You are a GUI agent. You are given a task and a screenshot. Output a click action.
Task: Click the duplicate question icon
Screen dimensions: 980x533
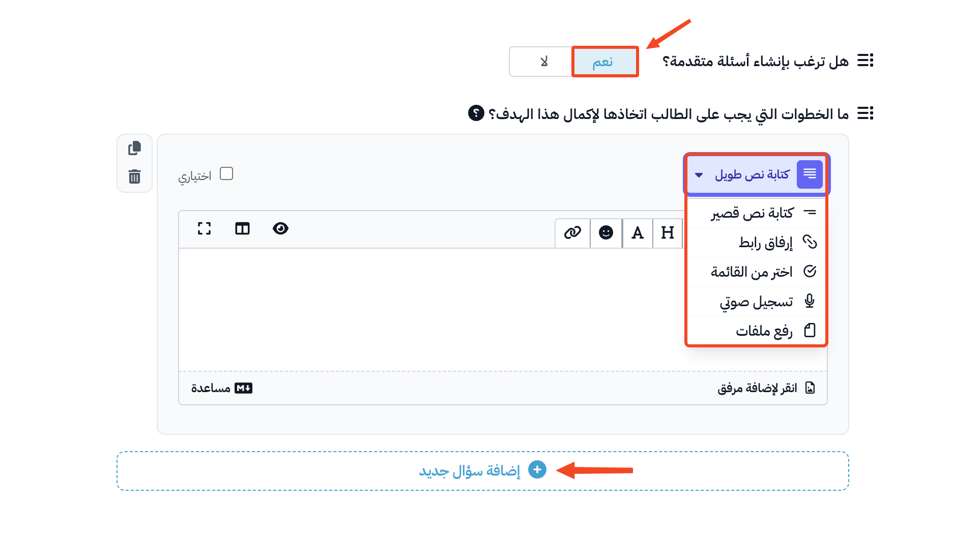click(135, 148)
